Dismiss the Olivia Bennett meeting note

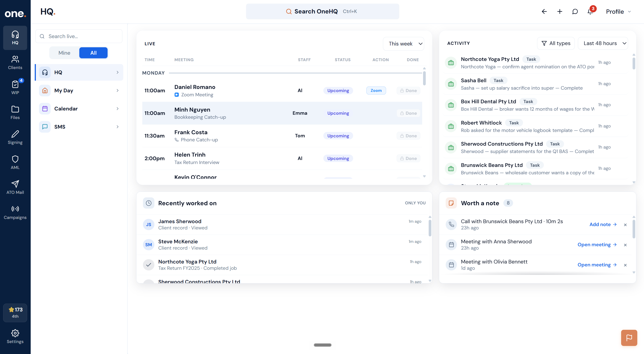625,265
